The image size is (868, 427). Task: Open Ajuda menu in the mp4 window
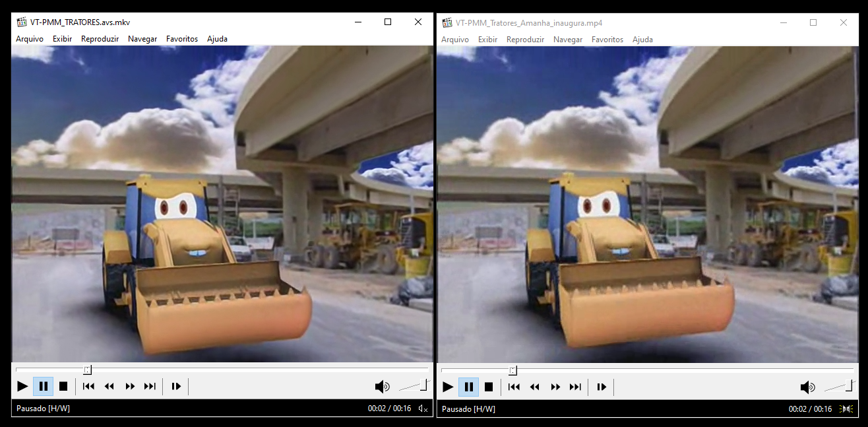tap(642, 40)
